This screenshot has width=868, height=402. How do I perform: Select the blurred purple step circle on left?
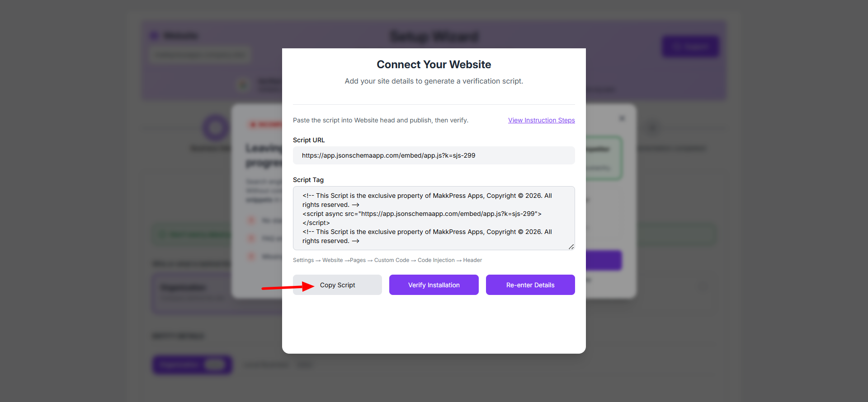coord(216,128)
